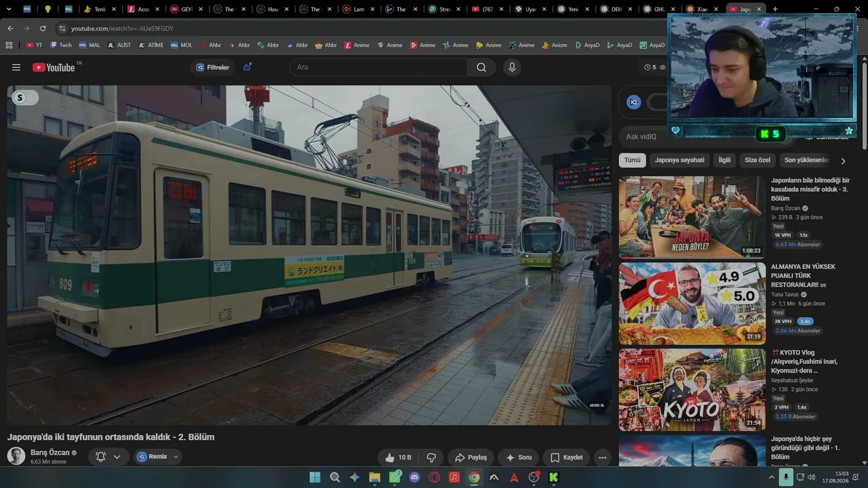Open Discord from the taskbar

tap(415, 477)
